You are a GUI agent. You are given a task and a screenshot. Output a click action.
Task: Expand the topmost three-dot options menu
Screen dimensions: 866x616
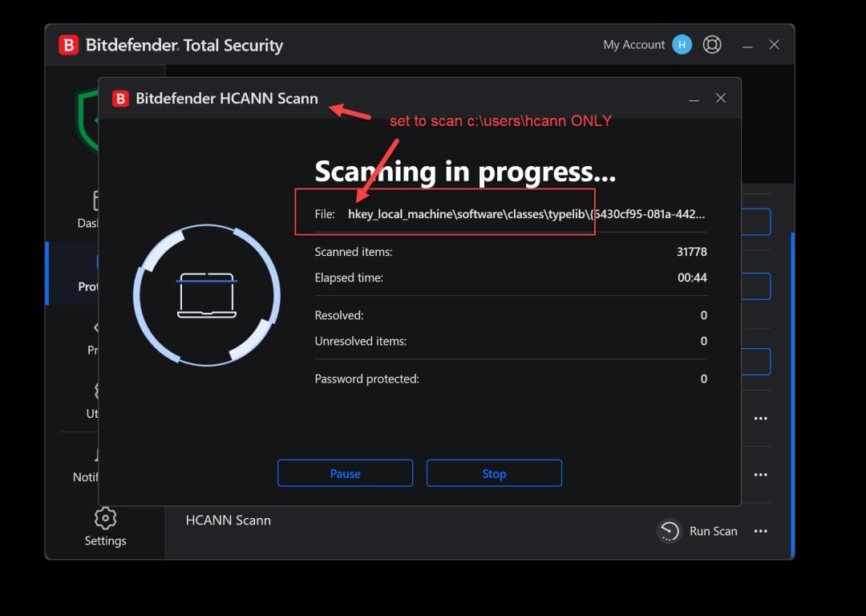tap(760, 419)
